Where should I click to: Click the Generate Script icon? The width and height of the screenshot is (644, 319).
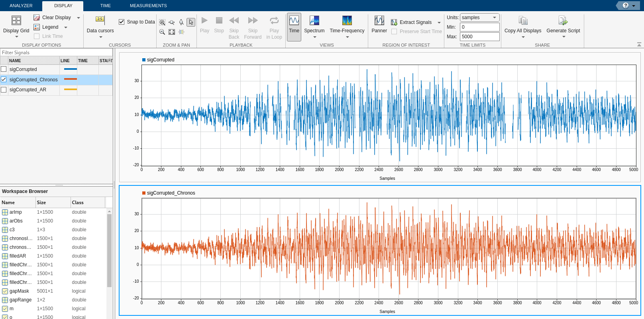coord(563,20)
